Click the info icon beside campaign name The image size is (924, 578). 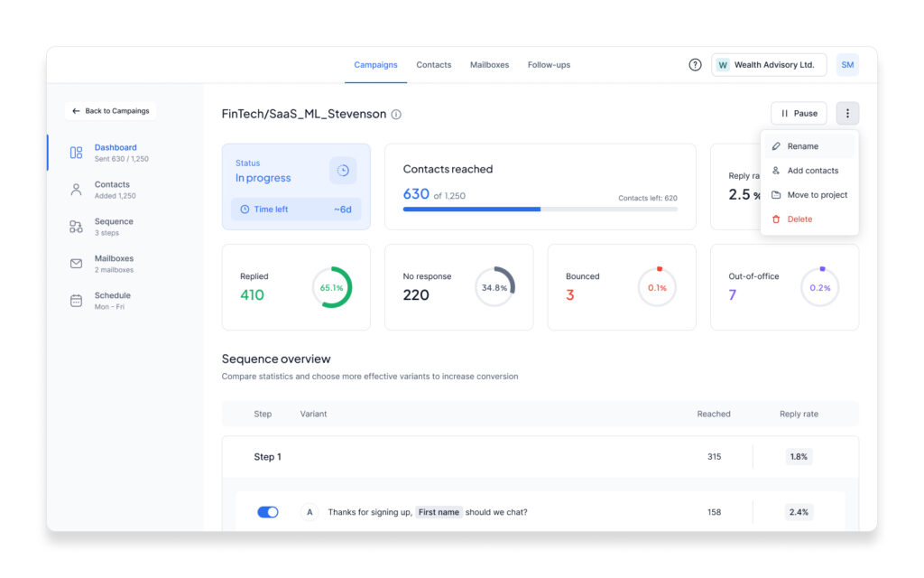(396, 115)
